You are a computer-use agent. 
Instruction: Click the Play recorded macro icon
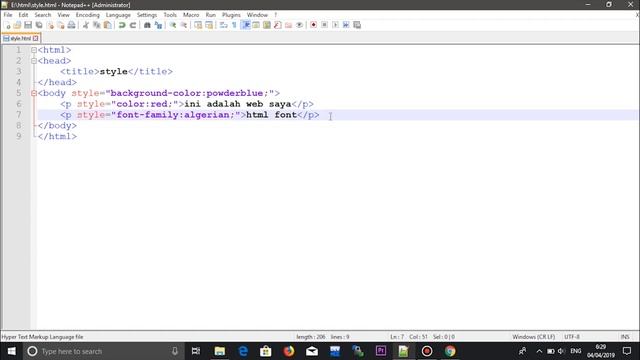pos(335,25)
